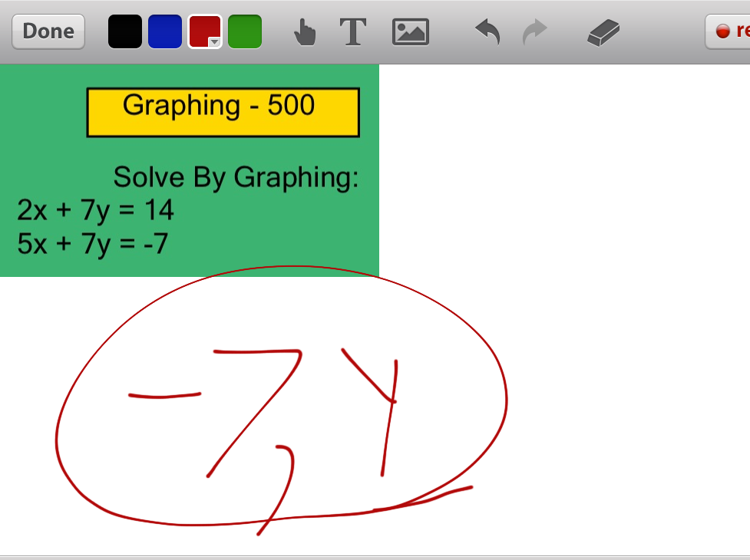750x560 pixels.
Task: Undo the last stroke
Action: (x=487, y=31)
